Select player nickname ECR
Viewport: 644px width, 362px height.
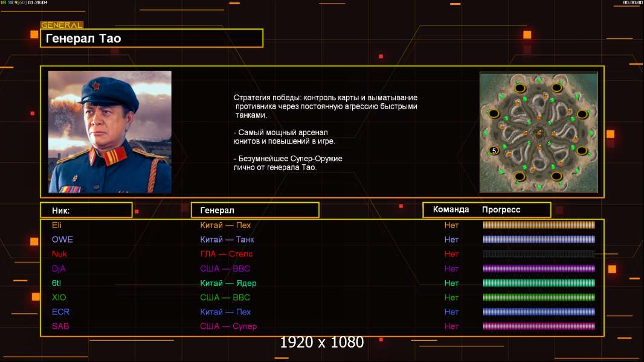point(61,312)
